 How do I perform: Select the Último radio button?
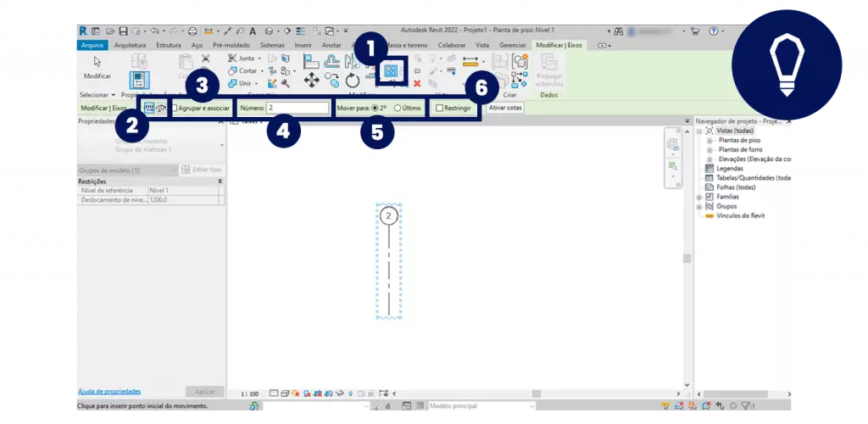tap(398, 109)
